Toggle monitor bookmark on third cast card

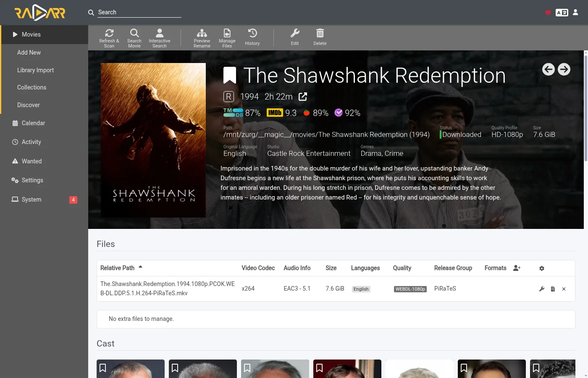pyautogui.click(x=247, y=368)
